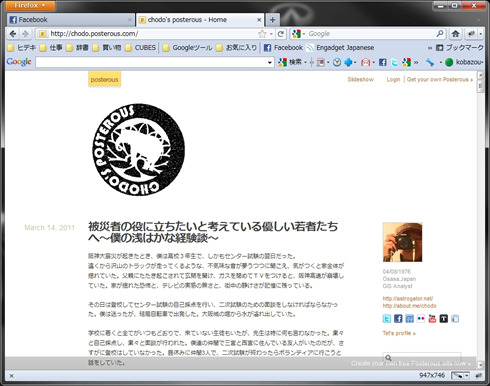Open the browser home page icon

tap(455, 34)
